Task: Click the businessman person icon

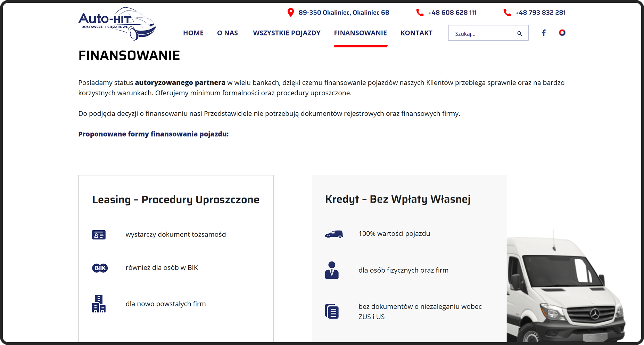Action: pyautogui.click(x=332, y=270)
